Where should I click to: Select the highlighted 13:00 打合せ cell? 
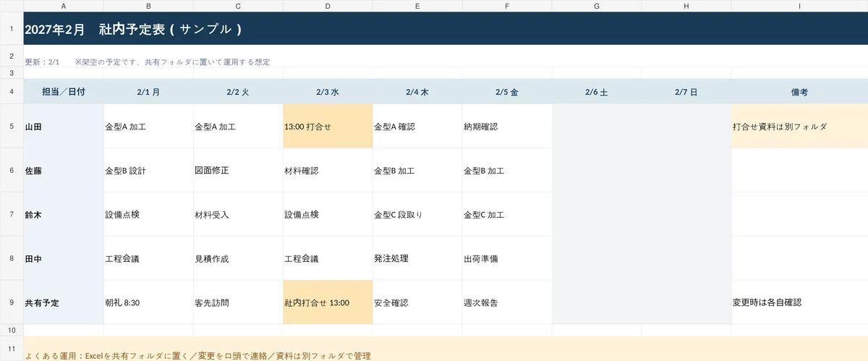point(328,127)
